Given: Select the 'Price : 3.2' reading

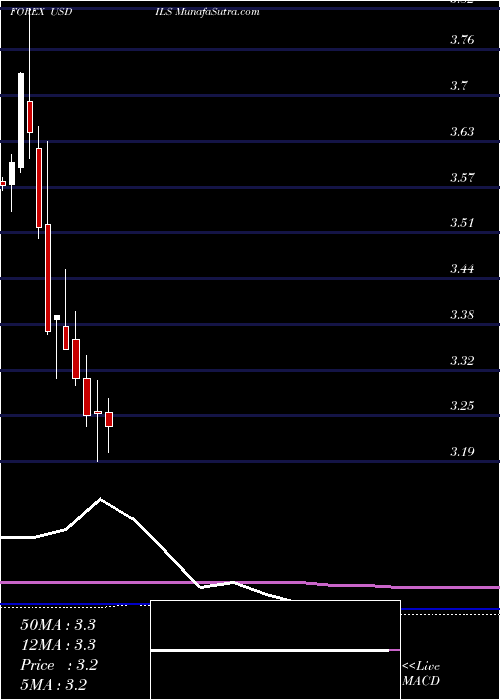Looking at the screenshot, I should pyautogui.click(x=59, y=665).
